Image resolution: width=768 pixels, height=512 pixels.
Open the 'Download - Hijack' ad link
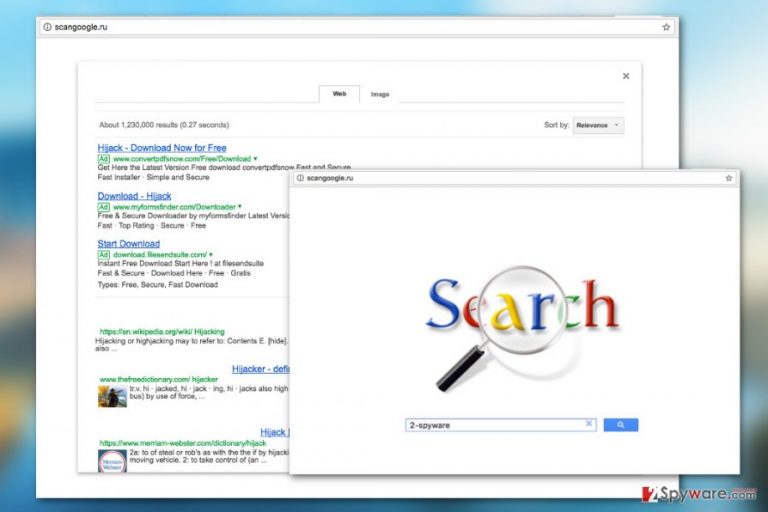coord(134,196)
